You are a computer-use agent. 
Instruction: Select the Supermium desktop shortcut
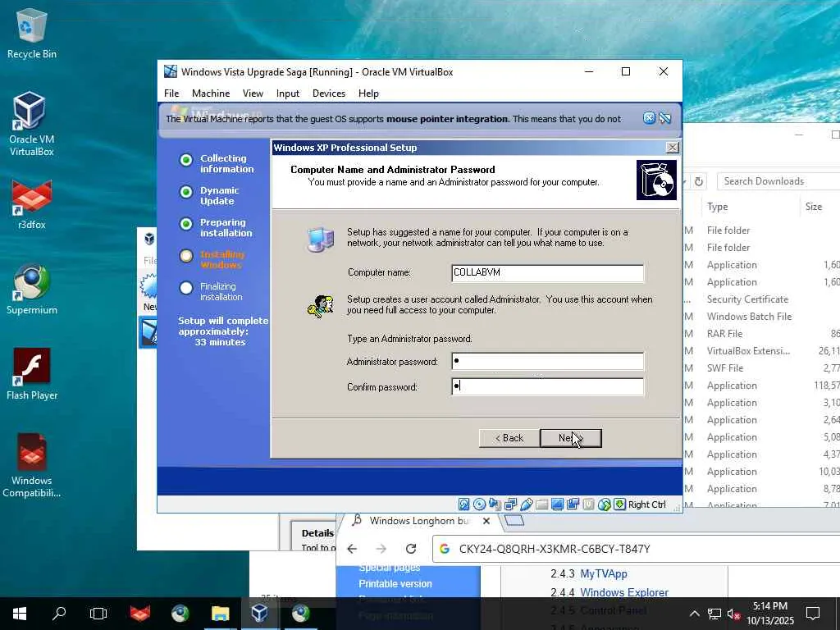click(32, 290)
